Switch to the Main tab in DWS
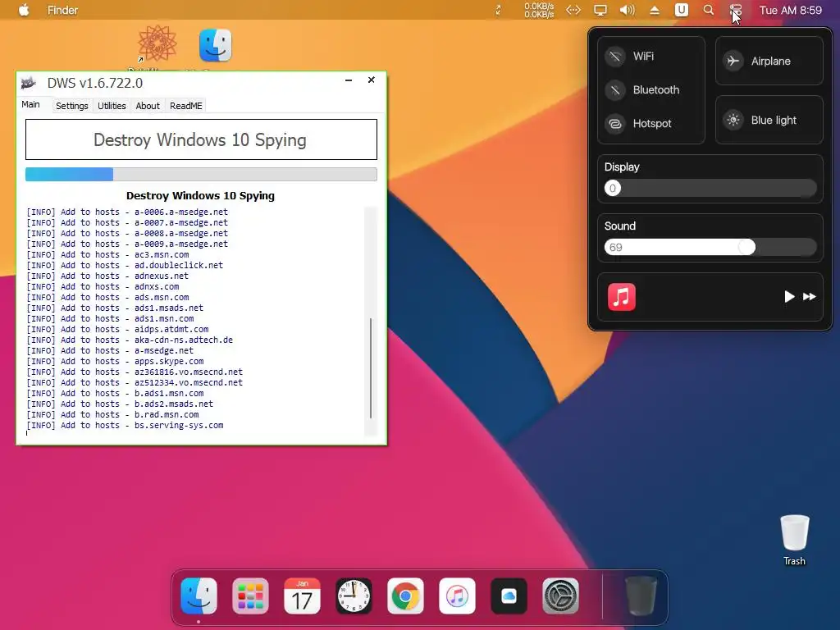The width and height of the screenshot is (840, 630). 30,104
